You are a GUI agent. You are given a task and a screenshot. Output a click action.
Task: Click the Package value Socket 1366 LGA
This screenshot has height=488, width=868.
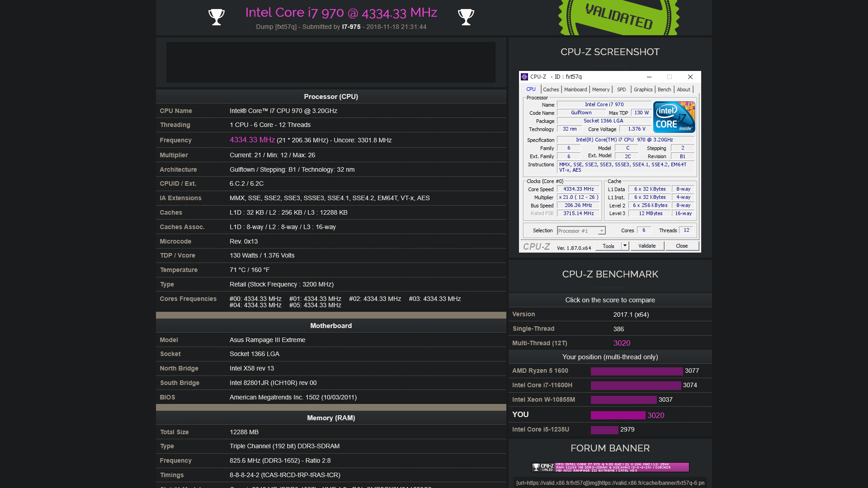(604, 121)
